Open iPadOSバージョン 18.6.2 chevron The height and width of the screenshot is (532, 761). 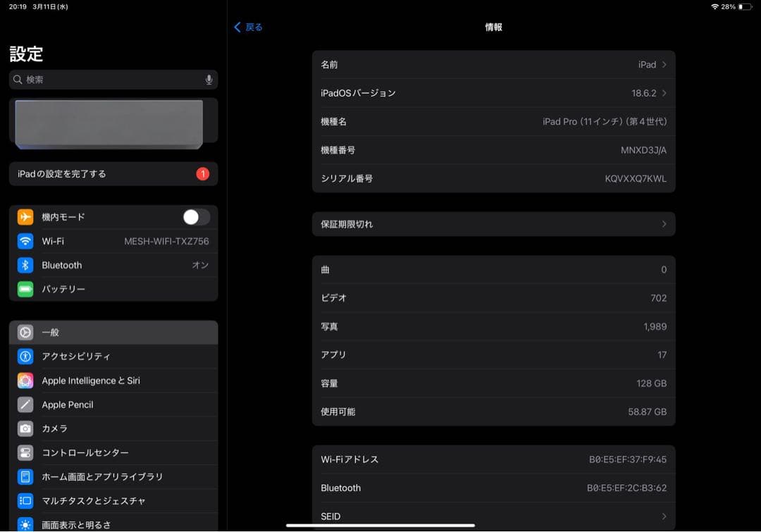click(x=664, y=93)
